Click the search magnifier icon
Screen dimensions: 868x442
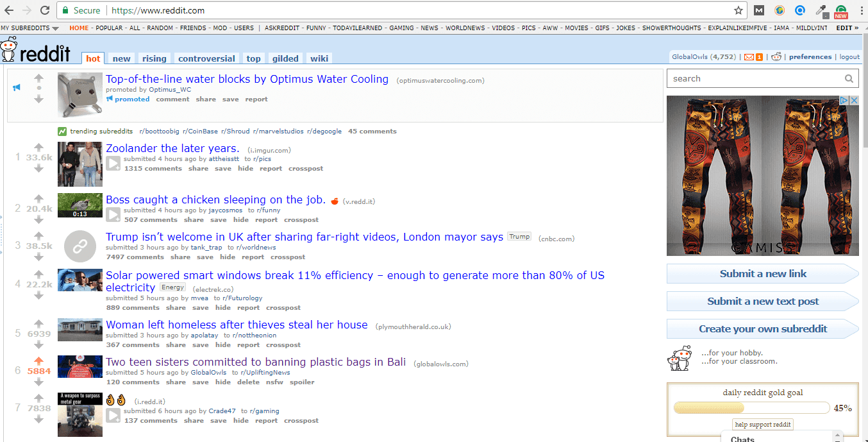tap(849, 79)
